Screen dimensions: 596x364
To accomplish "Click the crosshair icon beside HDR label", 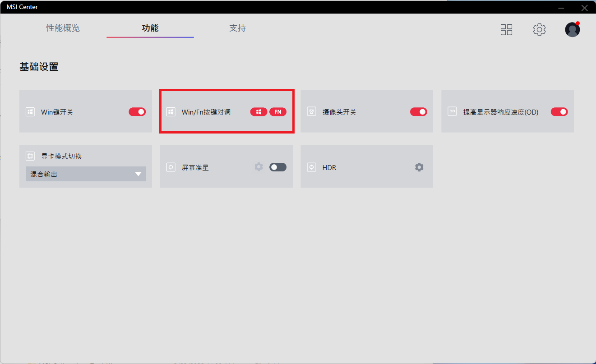I will [x=311, y=167].
